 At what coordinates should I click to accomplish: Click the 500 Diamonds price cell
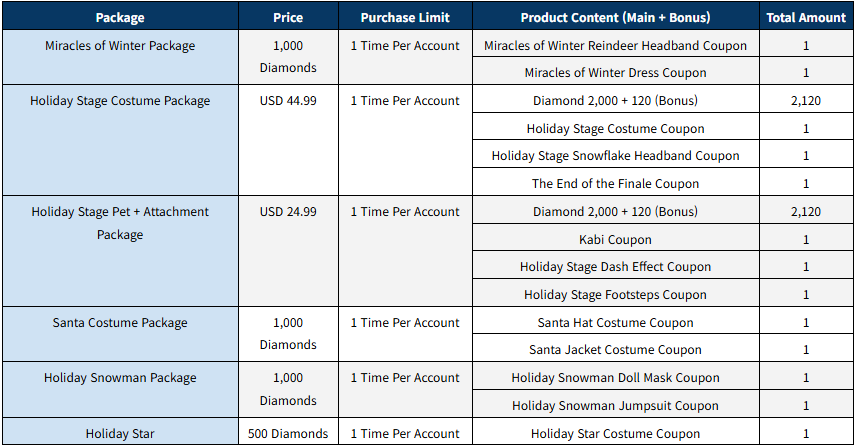288,434
